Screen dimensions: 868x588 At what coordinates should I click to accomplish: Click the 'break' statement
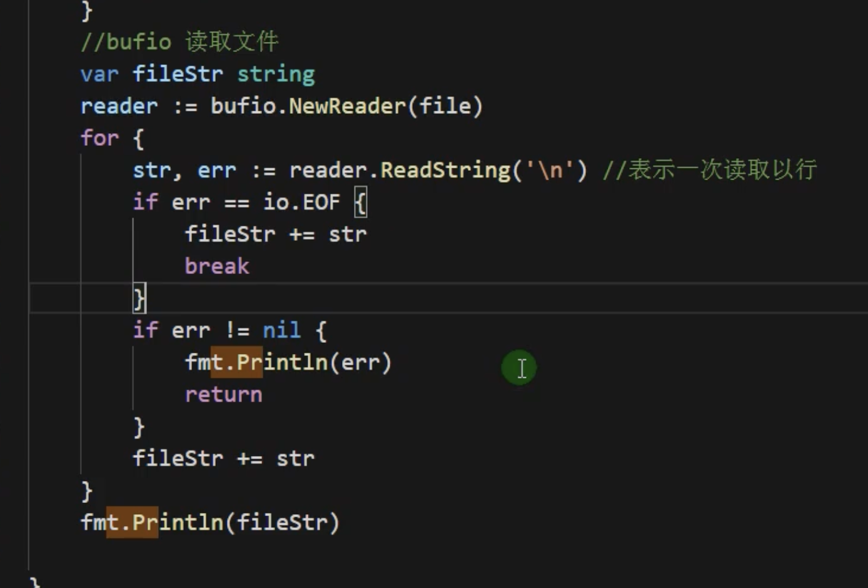pyautogui.click(x=216, y=266)
